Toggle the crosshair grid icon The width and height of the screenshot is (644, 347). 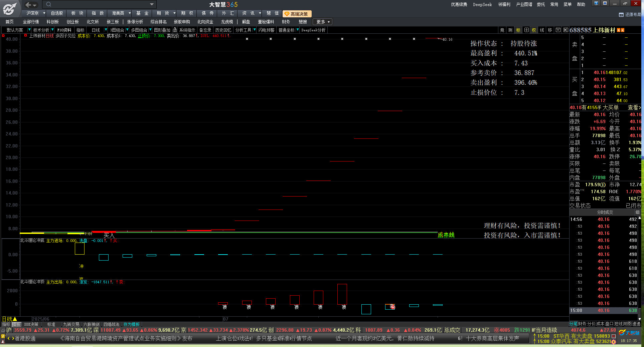526,30
